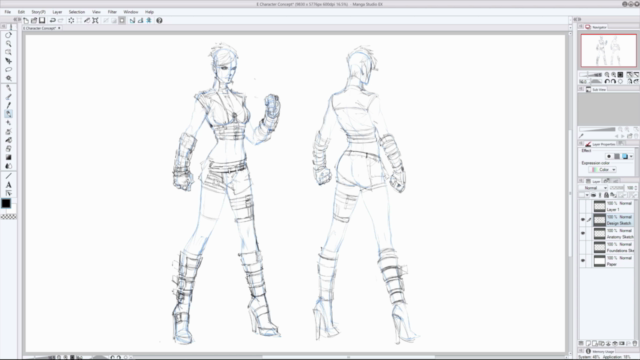The image size is (640, 360).
Task: Open the Normal blending mode dropdown
Action: (593, 188)
